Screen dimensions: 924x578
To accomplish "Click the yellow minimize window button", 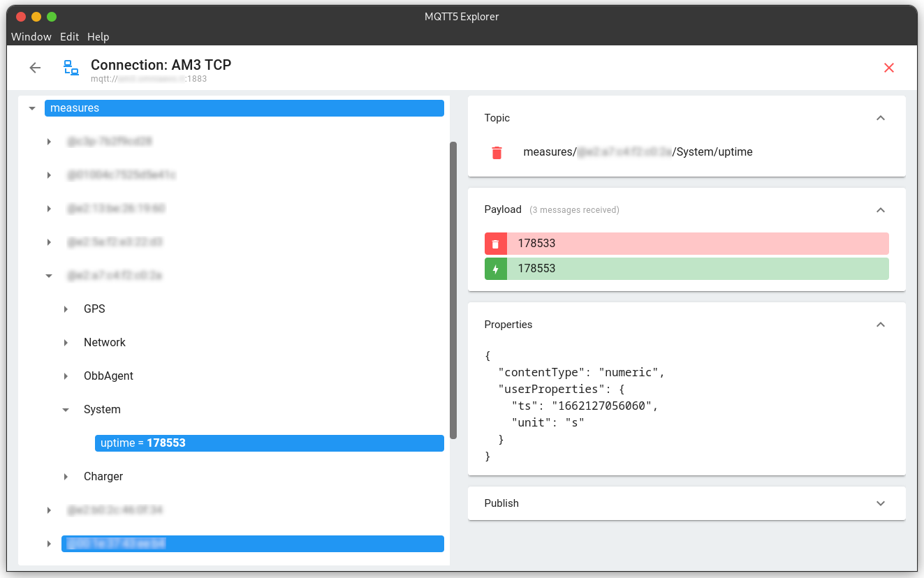I will click(36, 17).
